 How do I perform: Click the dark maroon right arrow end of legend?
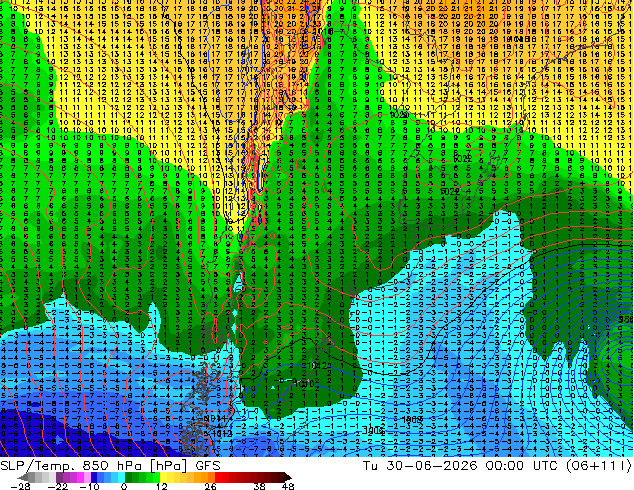tap(288, 477)
